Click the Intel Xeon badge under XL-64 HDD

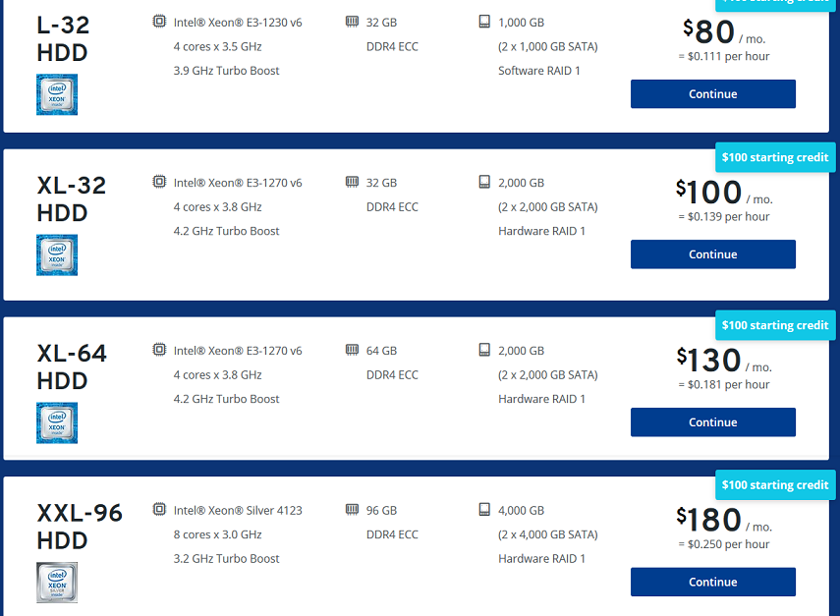coord(57,422)
